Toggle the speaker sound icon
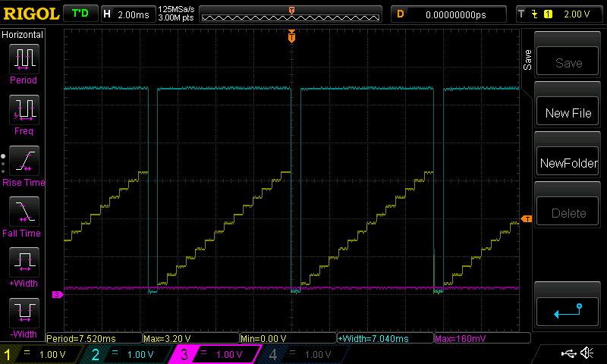 pyautogui.click(x=587, y=353)
